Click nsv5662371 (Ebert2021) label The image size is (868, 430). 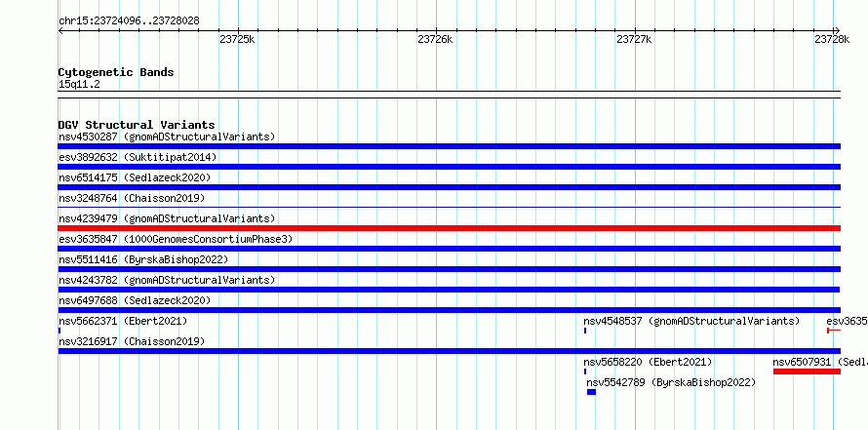point(123,321)
